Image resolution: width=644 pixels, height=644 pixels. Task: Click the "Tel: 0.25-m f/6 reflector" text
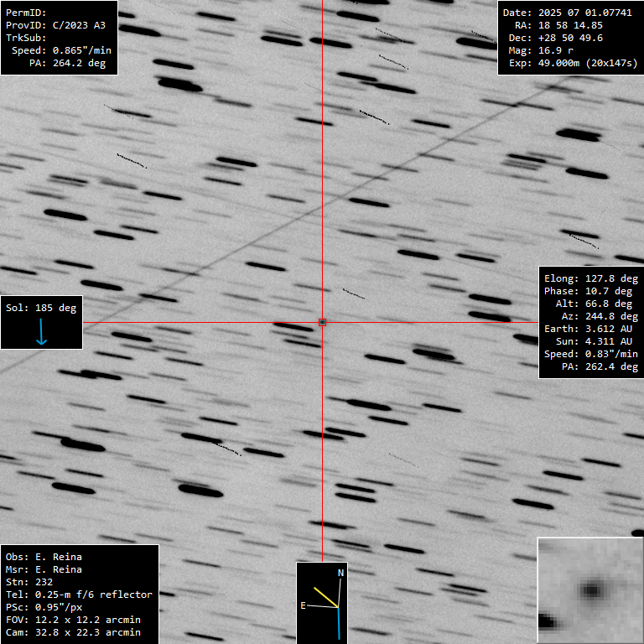79,595
